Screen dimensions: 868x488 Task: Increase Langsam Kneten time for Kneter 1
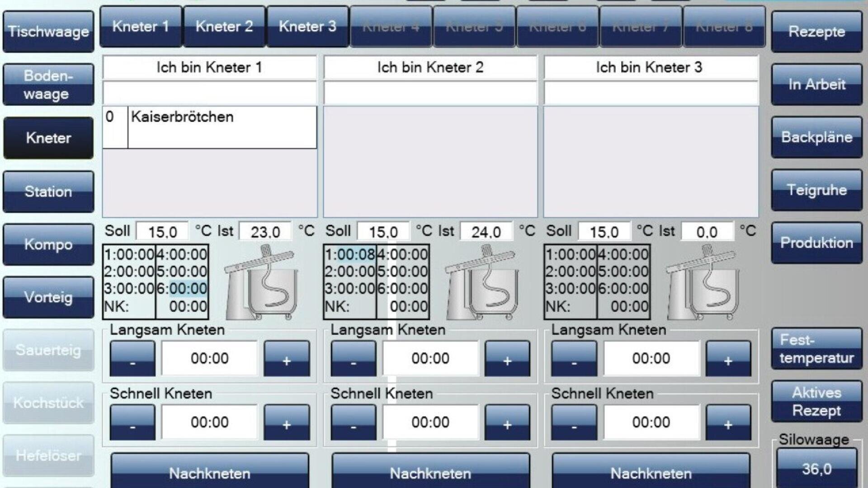[x=287, y=359]
